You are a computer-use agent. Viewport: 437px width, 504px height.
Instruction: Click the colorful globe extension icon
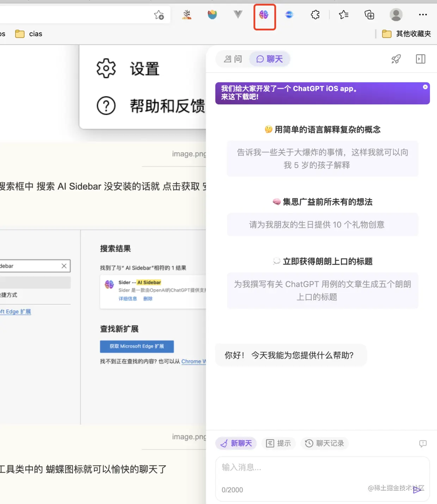point(212,14)
